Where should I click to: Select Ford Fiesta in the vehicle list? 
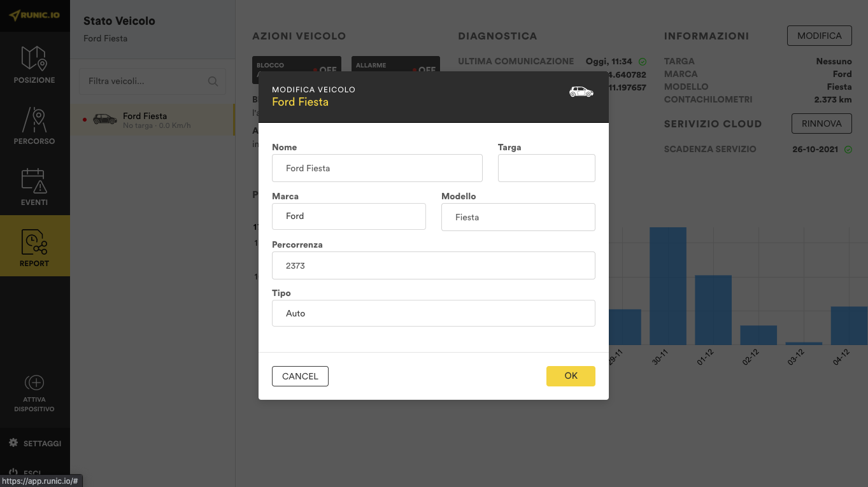pos(152,120)
